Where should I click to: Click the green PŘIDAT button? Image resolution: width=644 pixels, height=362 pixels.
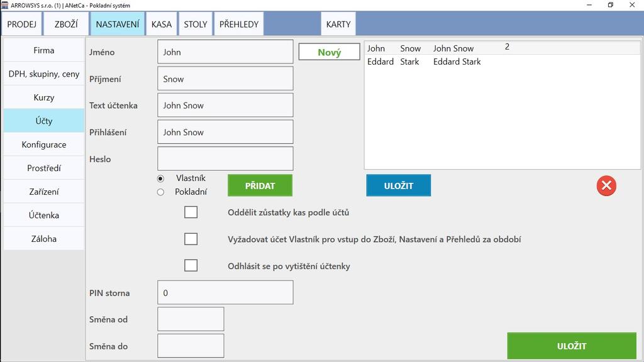click(260, 185)
